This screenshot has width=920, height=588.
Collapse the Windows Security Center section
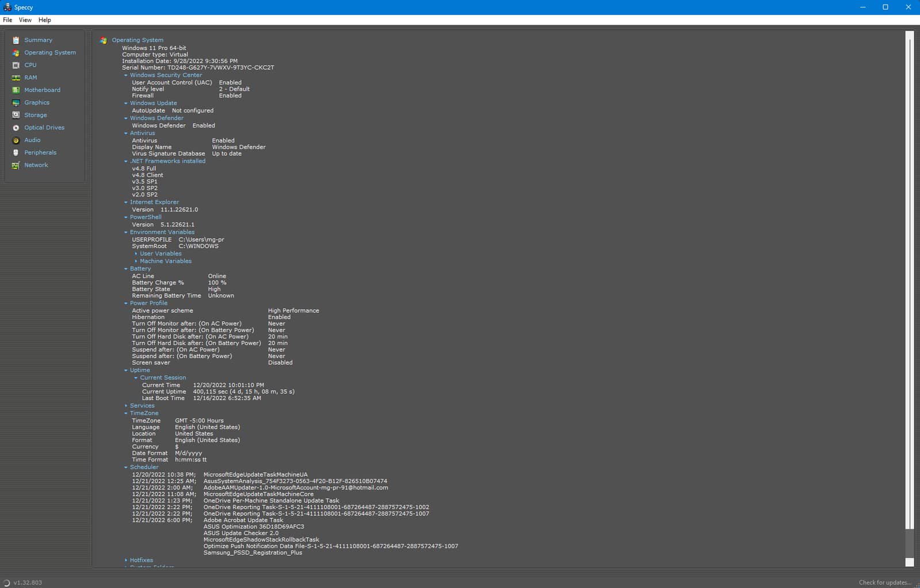[126, 75]
